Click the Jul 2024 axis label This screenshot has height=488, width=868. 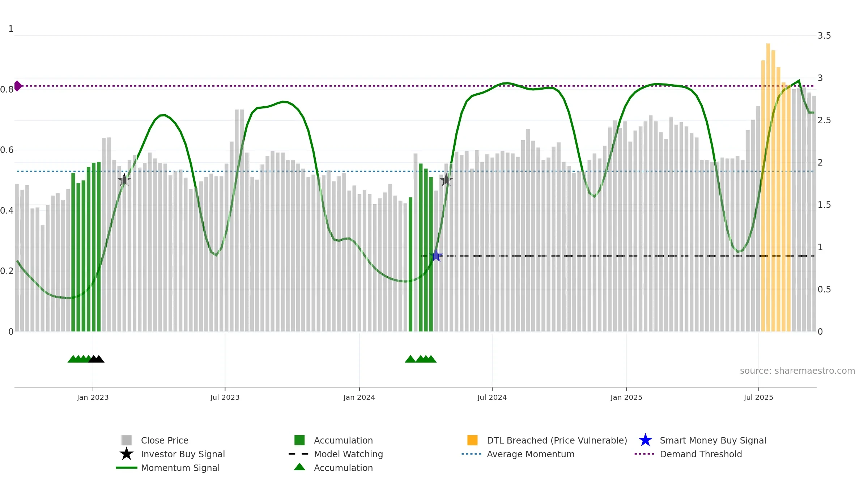[x=492, y=398]
